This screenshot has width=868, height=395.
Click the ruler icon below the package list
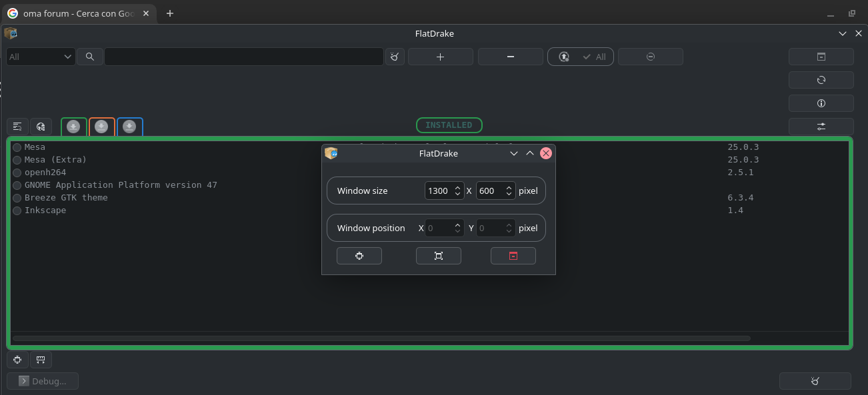tap(41, 360)
